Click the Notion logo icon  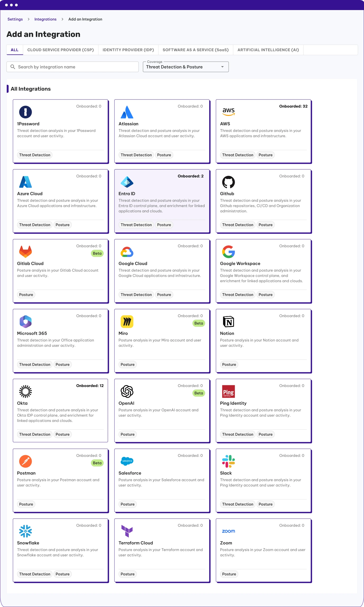click(228, 321)
